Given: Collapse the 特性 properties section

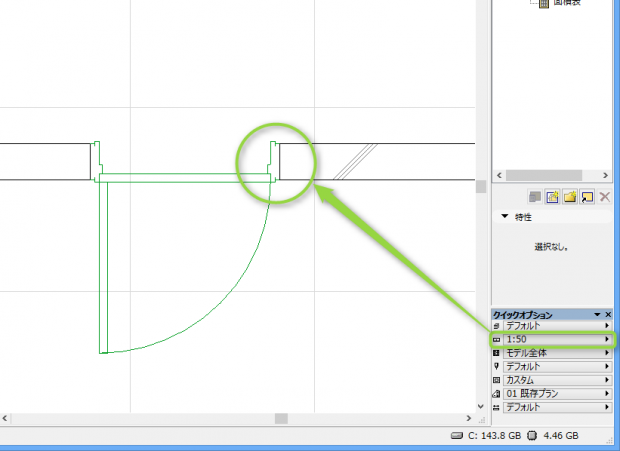Looking at the screenshot, I should pyautogui.click(x=505, y=217).
